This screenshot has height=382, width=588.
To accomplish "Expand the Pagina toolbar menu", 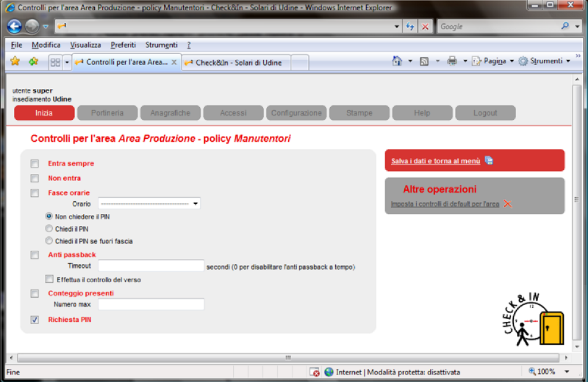I will [493, 61].
